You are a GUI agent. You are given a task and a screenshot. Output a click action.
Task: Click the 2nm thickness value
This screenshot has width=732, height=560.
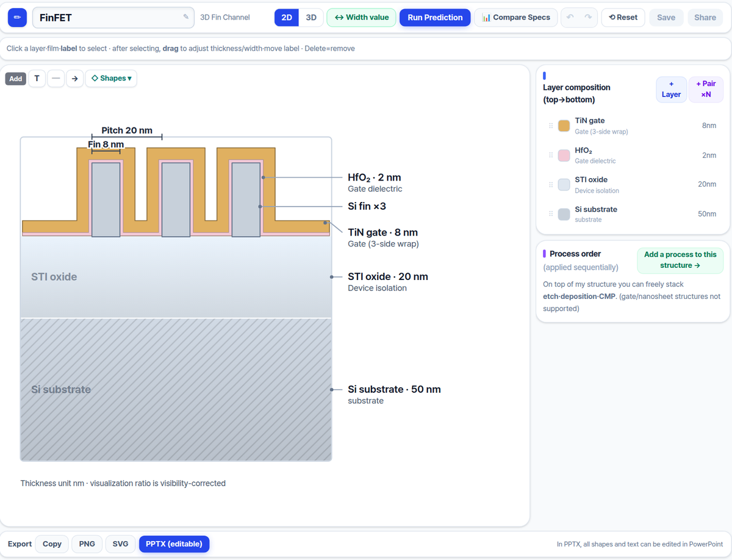click(x=709, y=156)
